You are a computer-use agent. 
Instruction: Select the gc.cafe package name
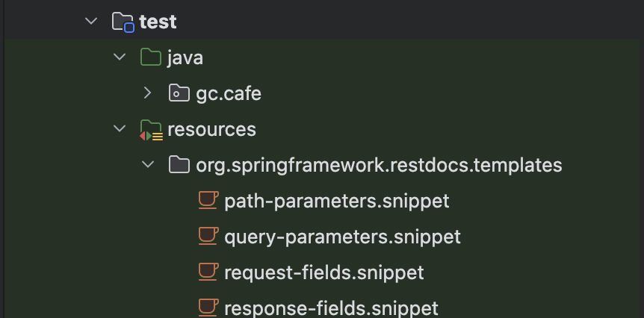(x=228, y=93)
